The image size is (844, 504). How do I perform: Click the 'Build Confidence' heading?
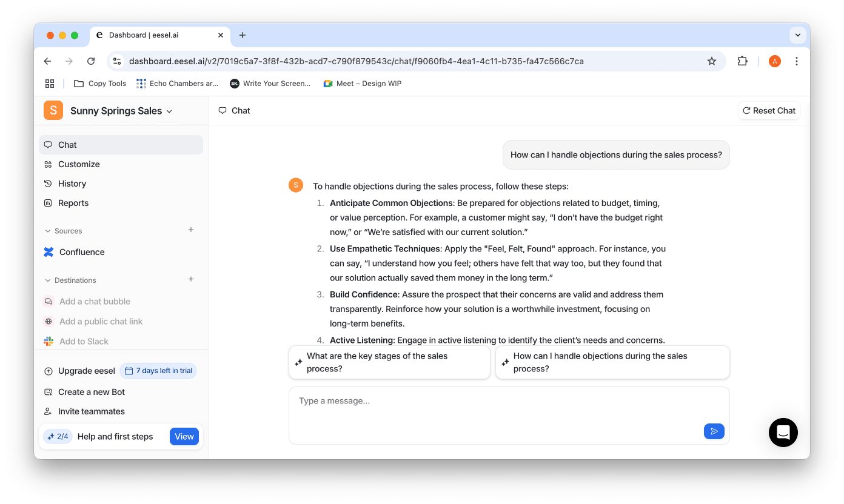(x=364, y=294)
